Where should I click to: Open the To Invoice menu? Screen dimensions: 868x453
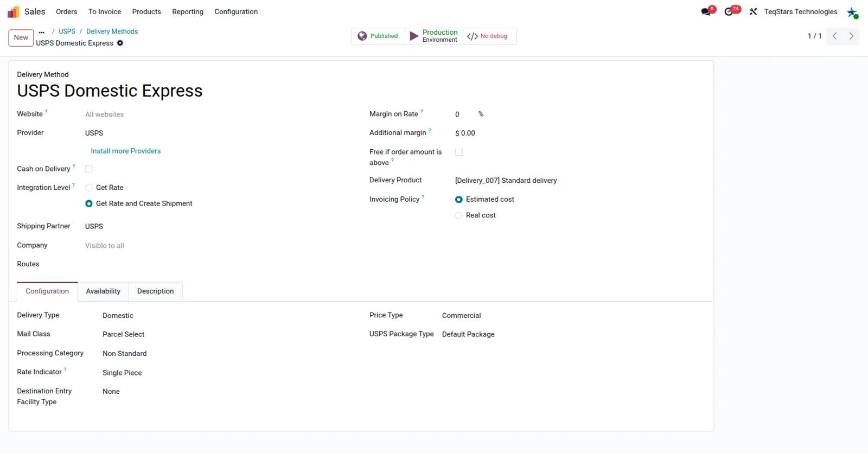click(x=105, y=11)
